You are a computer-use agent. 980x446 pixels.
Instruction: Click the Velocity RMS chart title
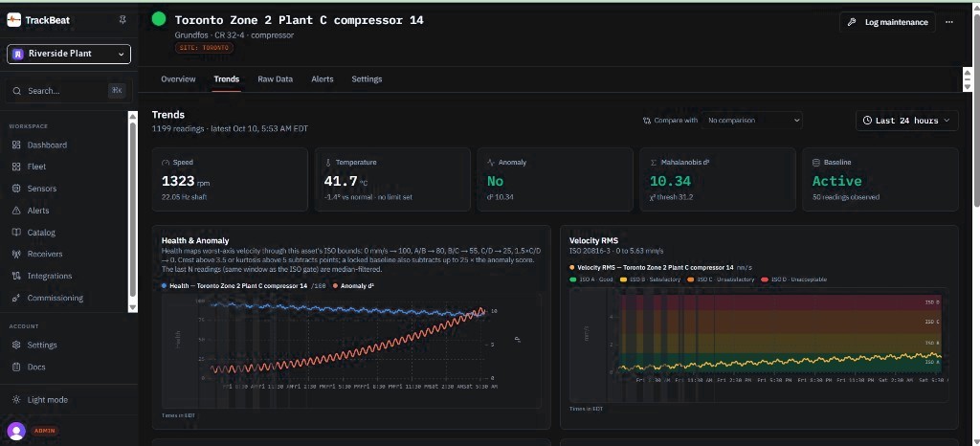coord(593,240)
